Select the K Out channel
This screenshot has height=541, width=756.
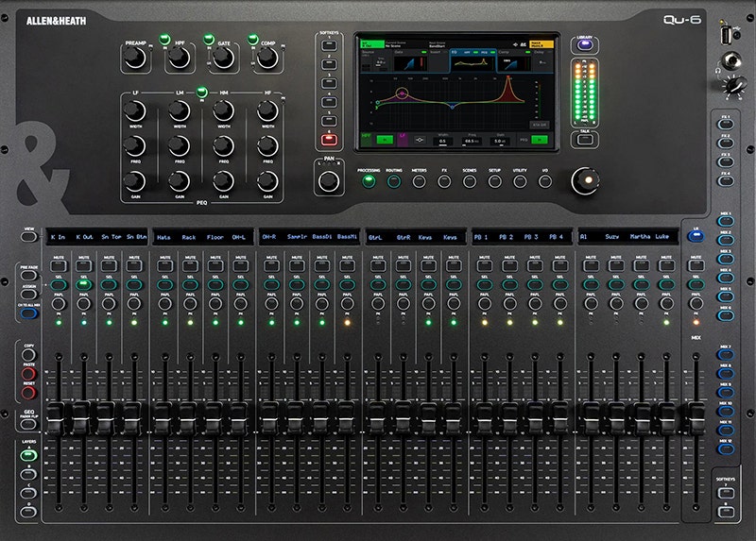pyautogui.click(x=84, y=285)
